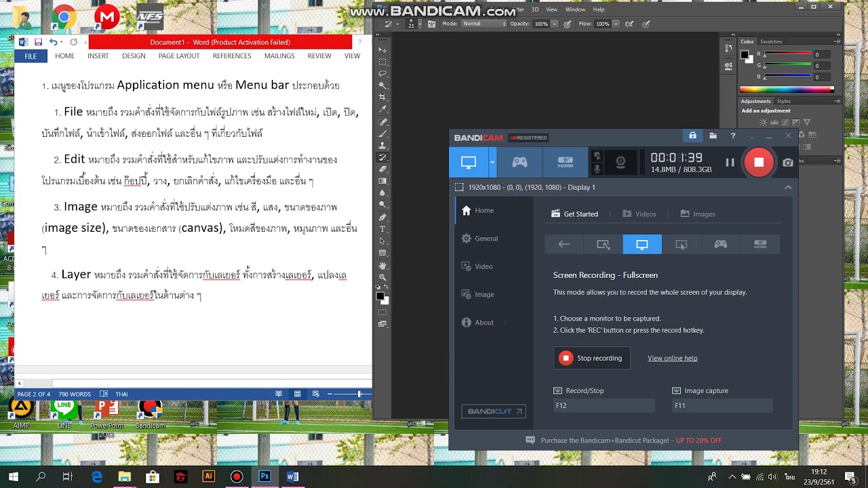Click back arrow in Bandicam mode row

click(x=564, y=244)
